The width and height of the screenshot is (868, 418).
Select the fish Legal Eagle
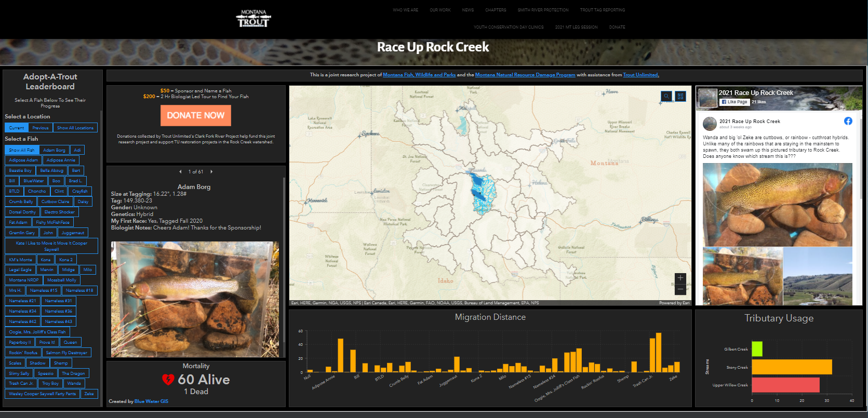20,270
